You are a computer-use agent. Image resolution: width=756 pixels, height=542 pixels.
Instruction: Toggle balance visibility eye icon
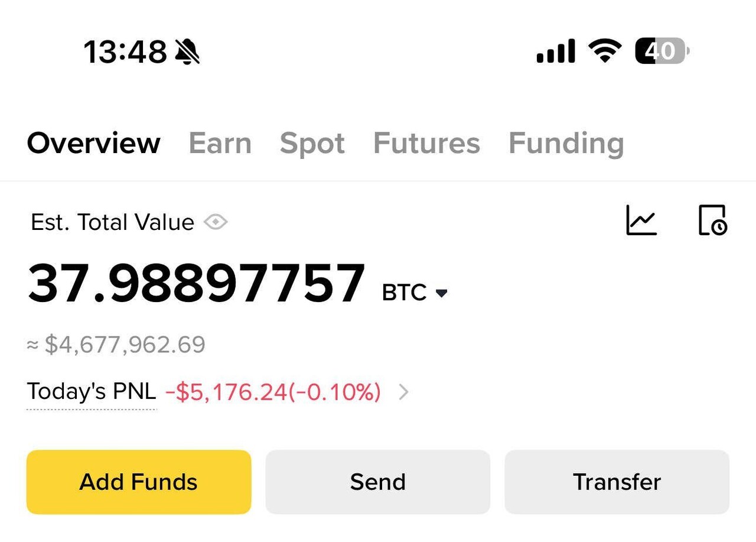click(216, 222)
